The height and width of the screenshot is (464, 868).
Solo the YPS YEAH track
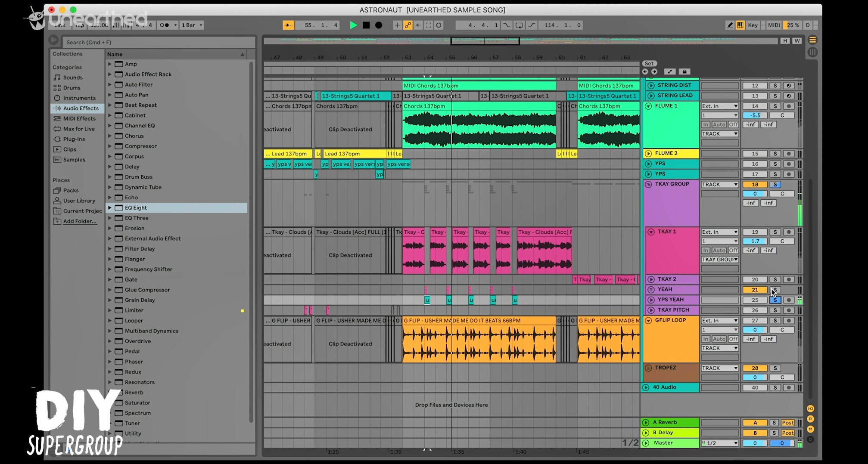pos(775,300)
